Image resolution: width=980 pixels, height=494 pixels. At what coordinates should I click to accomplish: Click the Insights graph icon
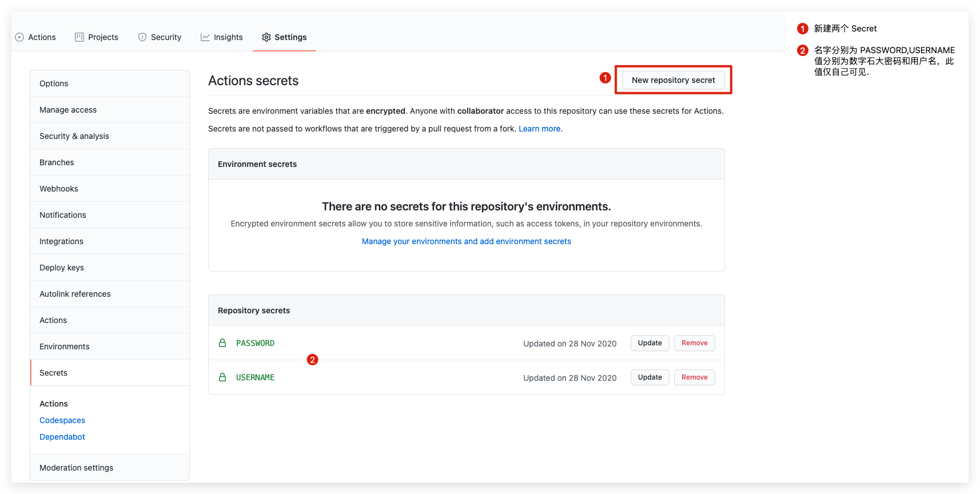pos(205,37)
